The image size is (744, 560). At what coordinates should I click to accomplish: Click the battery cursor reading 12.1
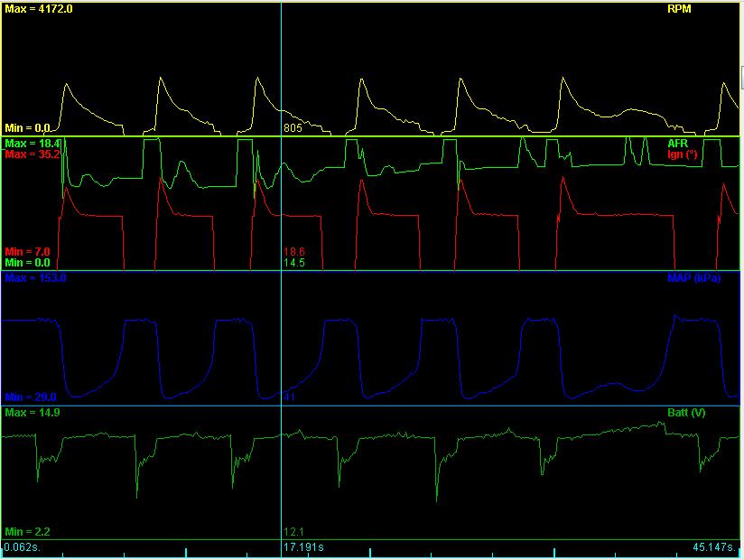293,532
